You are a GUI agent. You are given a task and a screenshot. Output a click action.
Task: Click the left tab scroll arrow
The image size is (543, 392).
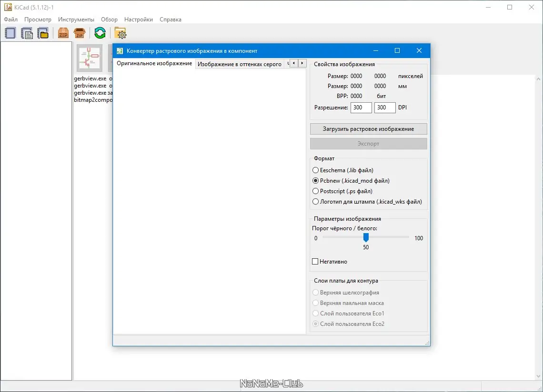pyautogui.click(x=294, y=63)
